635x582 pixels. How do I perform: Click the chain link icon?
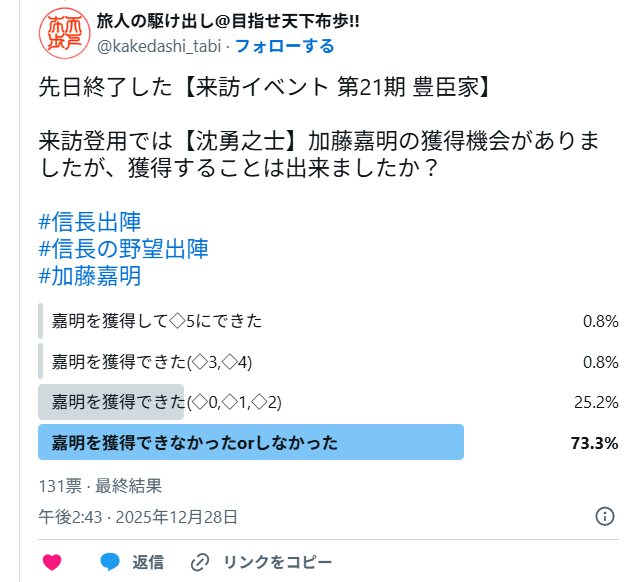(x=200, y=562)
